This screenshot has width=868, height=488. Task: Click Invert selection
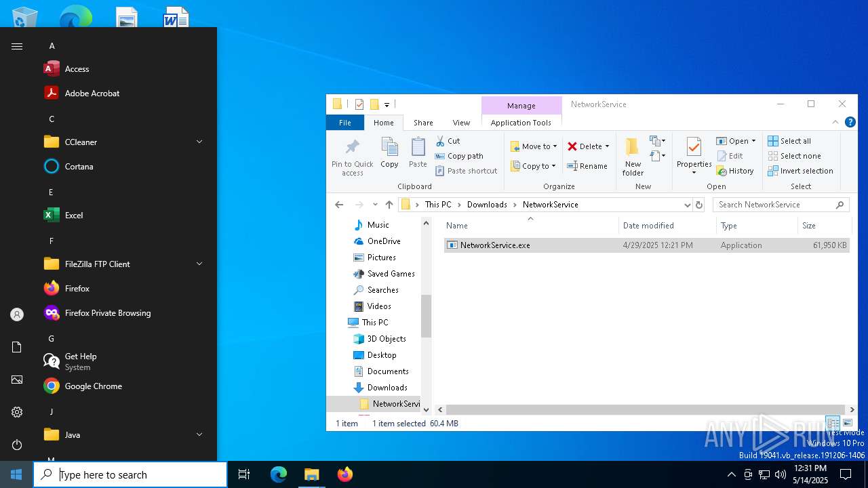[800, 171]
